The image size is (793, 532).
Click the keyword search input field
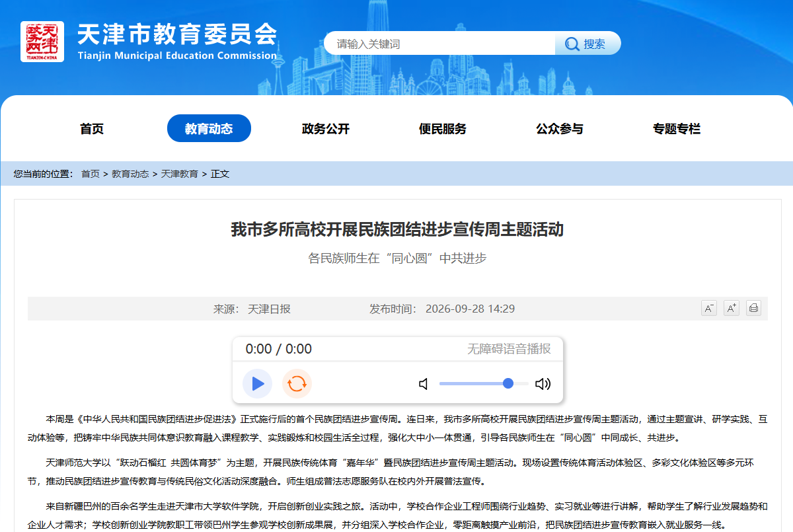coord(439,44)
